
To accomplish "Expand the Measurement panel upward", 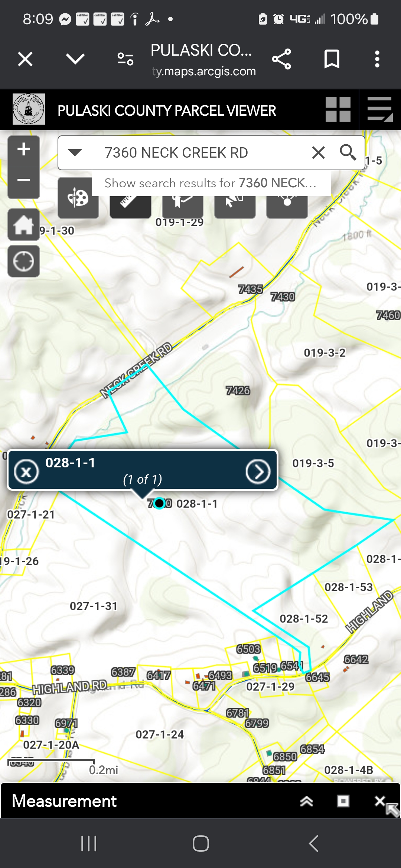I will (307, 801).
